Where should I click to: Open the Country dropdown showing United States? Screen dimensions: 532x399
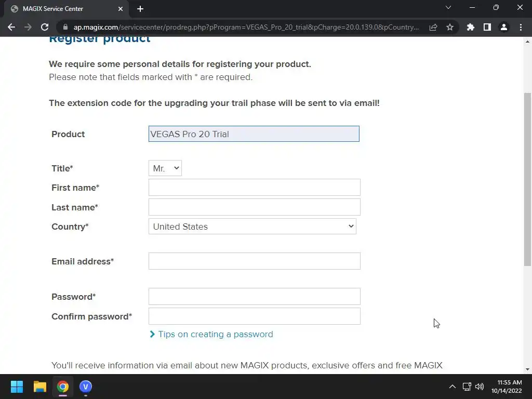tap(252, 227)
